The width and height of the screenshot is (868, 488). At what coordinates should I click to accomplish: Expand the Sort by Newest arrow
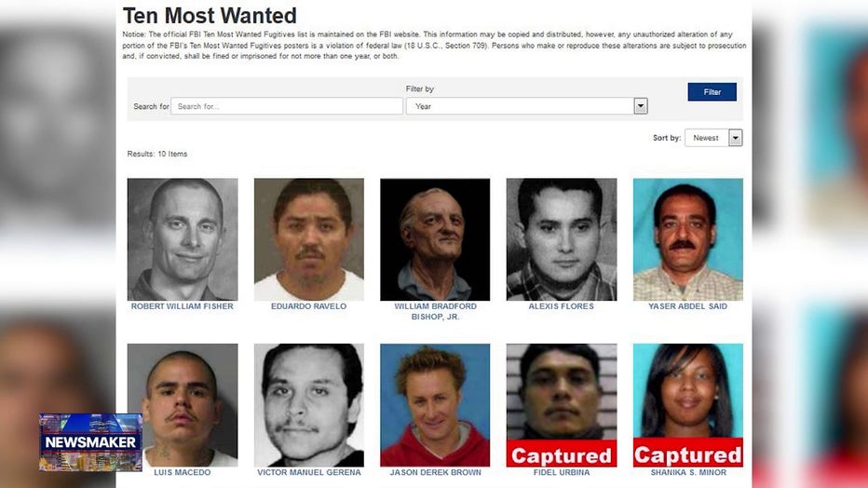(735, 138)
